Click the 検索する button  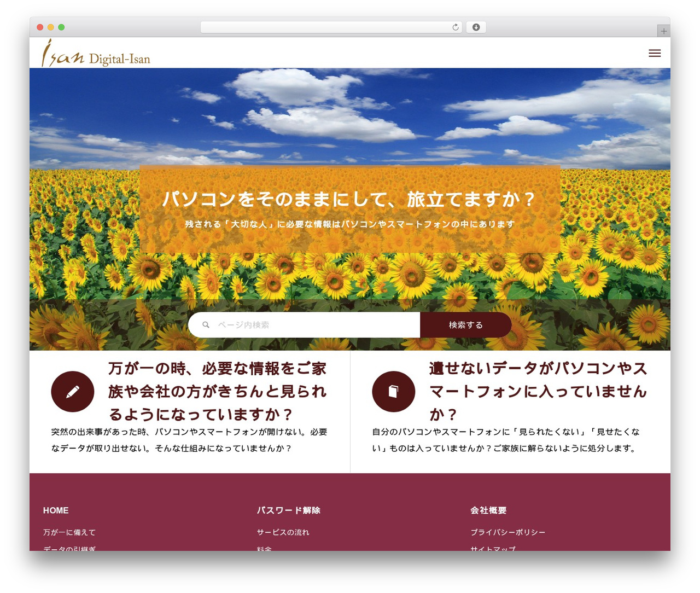click(466, 325)
